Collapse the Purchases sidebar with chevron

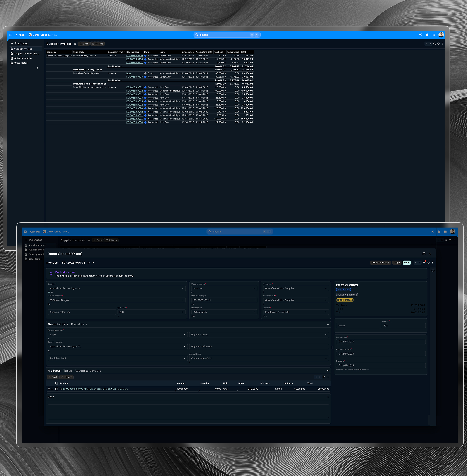click(37, 68)
